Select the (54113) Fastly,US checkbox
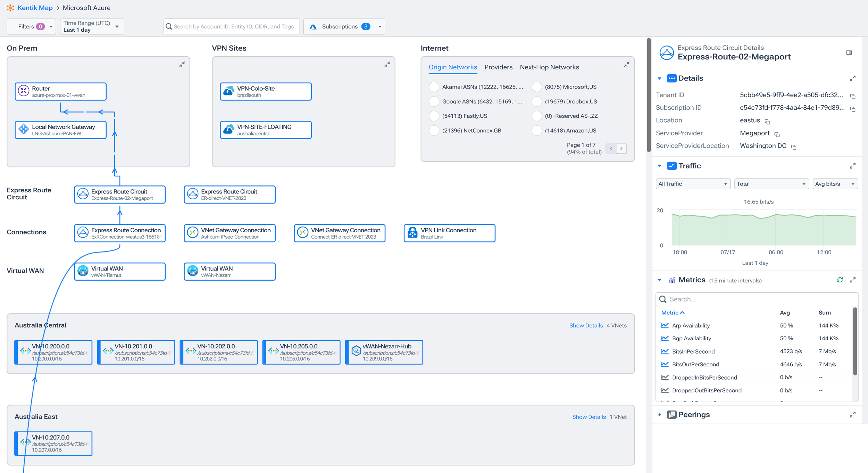This screenshot has height=473, width=868. click(434, 116)
